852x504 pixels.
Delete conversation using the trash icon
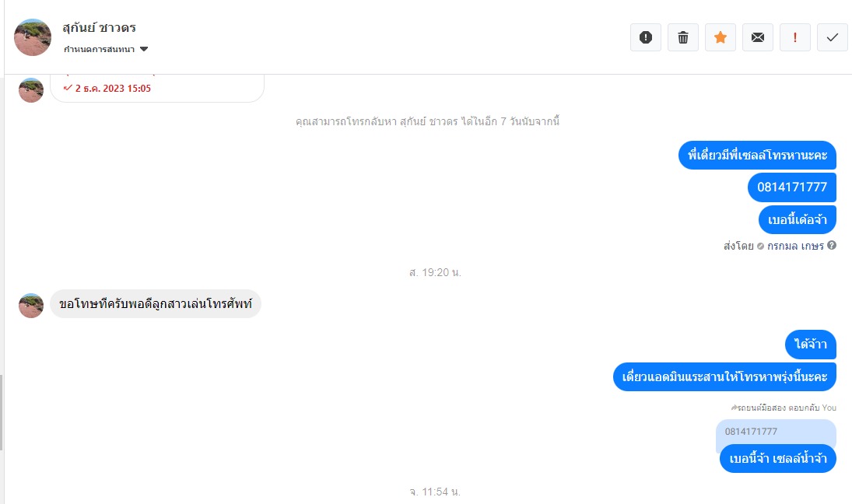[x=683, y=37]
